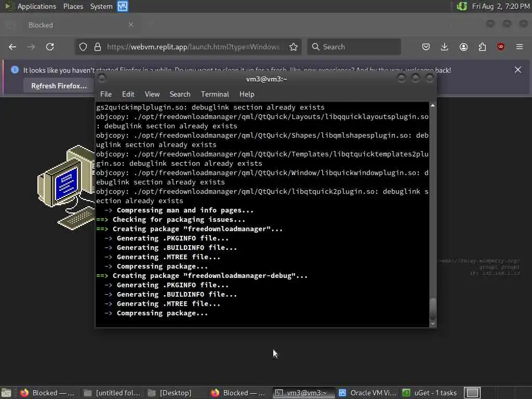
Task: Click the terminal scrollbar down arrow
Action: point(433,324)
